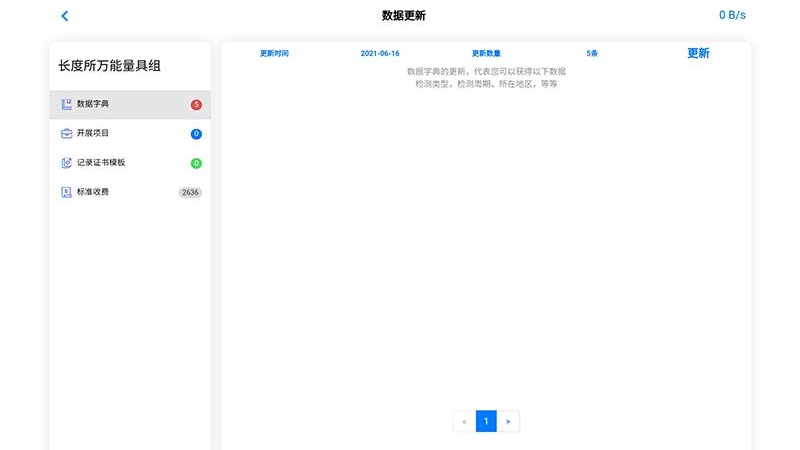Click the green badge next to 记录证书模板
The height and width of the screenshot is (450, 800).
196,163
